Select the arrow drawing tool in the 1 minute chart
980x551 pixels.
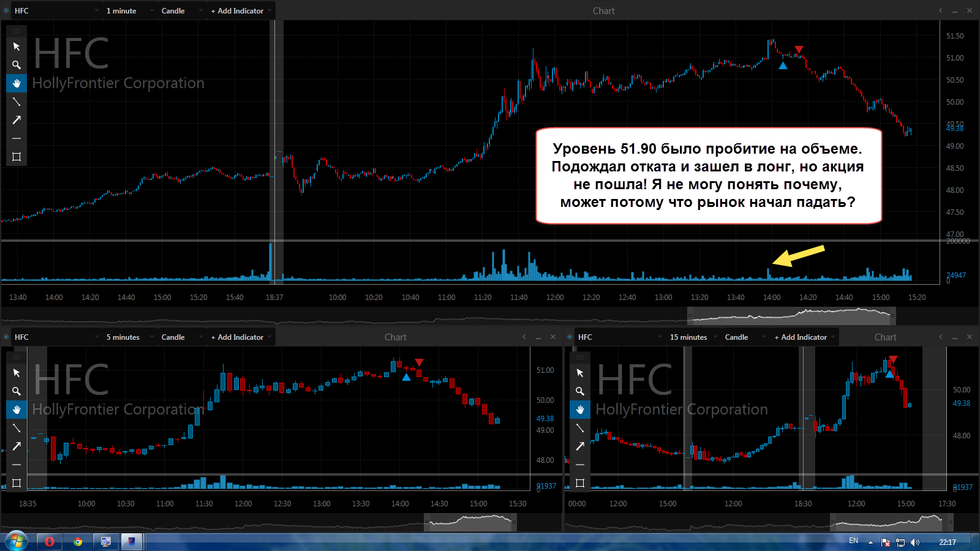17,120
